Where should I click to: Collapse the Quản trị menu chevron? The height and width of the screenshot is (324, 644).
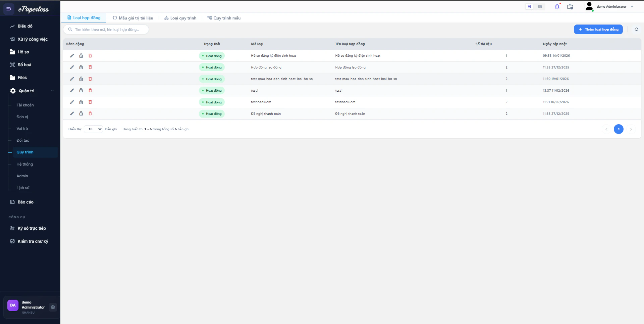pyautogui.click(x=52, y=91)
